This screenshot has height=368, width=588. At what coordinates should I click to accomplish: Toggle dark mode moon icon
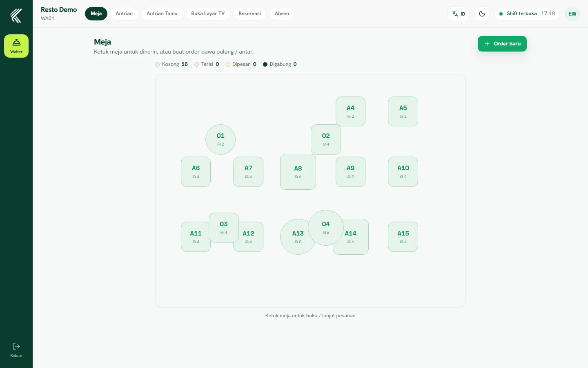(x=482, y=13)
